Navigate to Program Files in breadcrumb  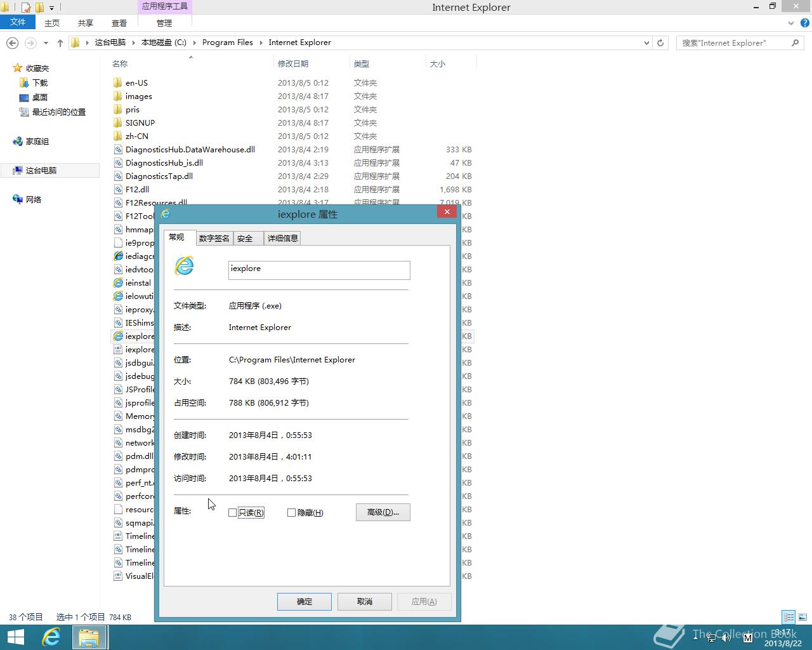pos(228,43)
